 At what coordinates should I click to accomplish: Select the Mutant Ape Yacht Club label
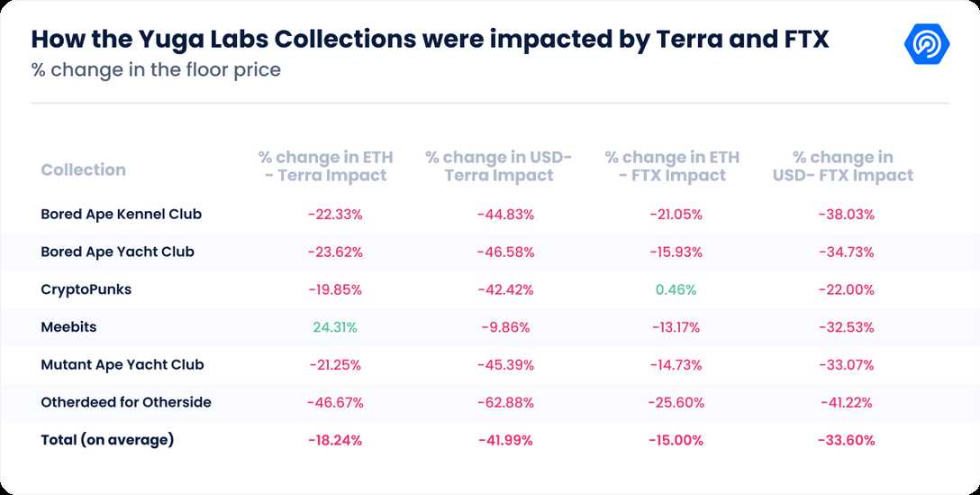tap(122, 365)
